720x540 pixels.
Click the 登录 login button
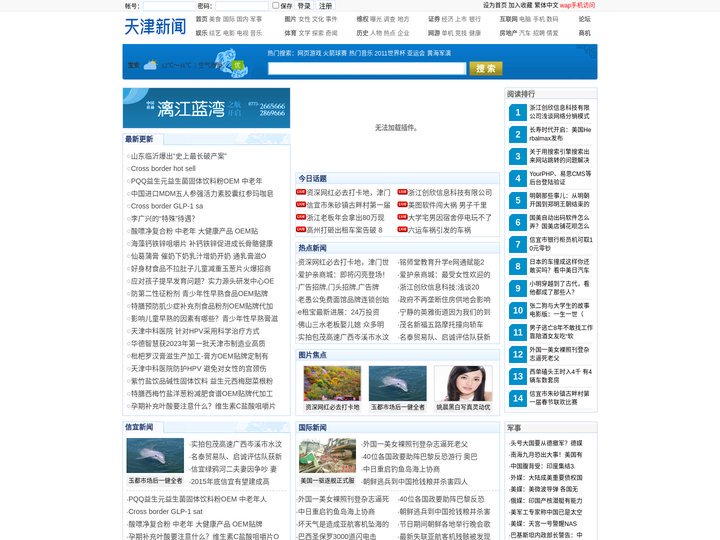pyautogui.click(x=304, y=6)
